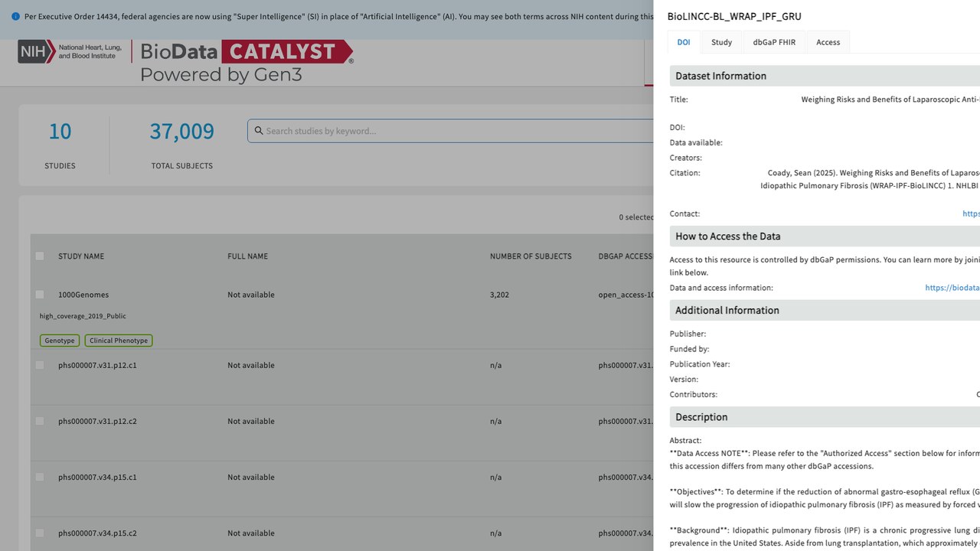This screenshot has width=980, height=551.
Task: Click the 37,009 total subjects count
Action: [x=182, y=132]
